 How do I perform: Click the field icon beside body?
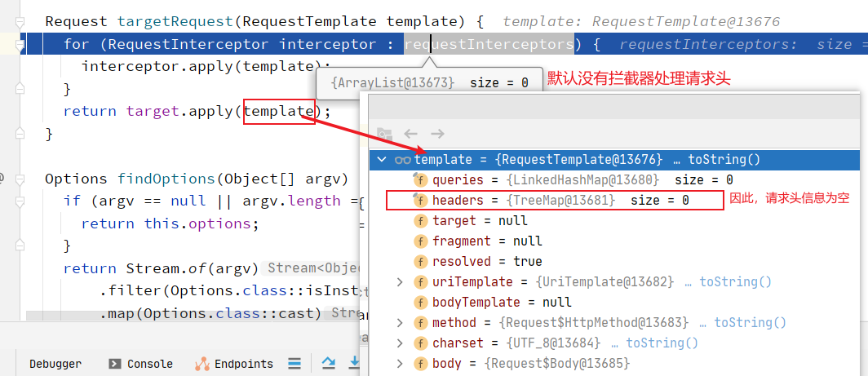[421, 363]
